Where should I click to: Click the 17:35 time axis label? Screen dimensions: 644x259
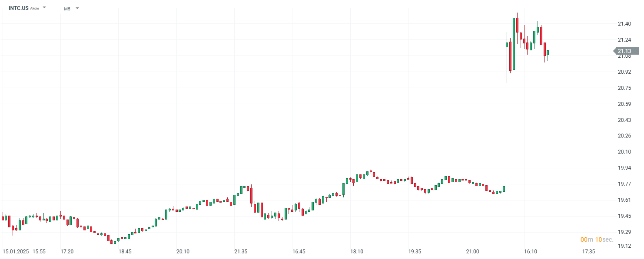[x=588, y=252]
